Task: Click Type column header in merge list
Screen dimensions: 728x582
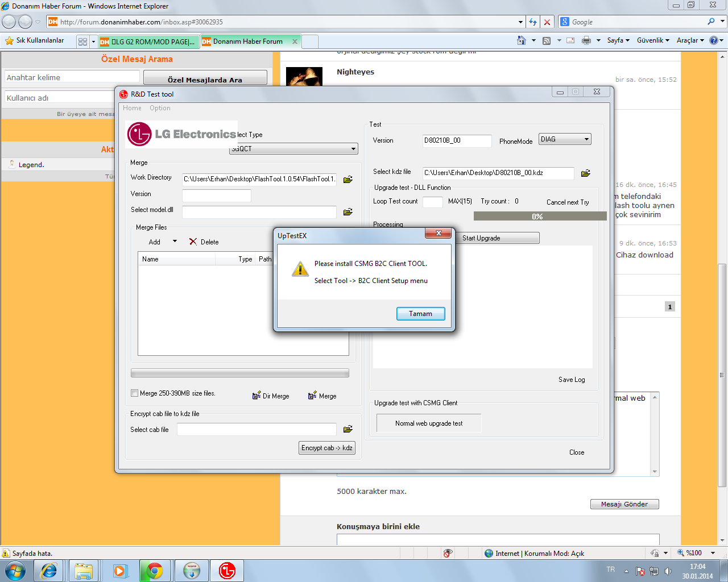Action: pyautogui.click(x=236, y=259)
